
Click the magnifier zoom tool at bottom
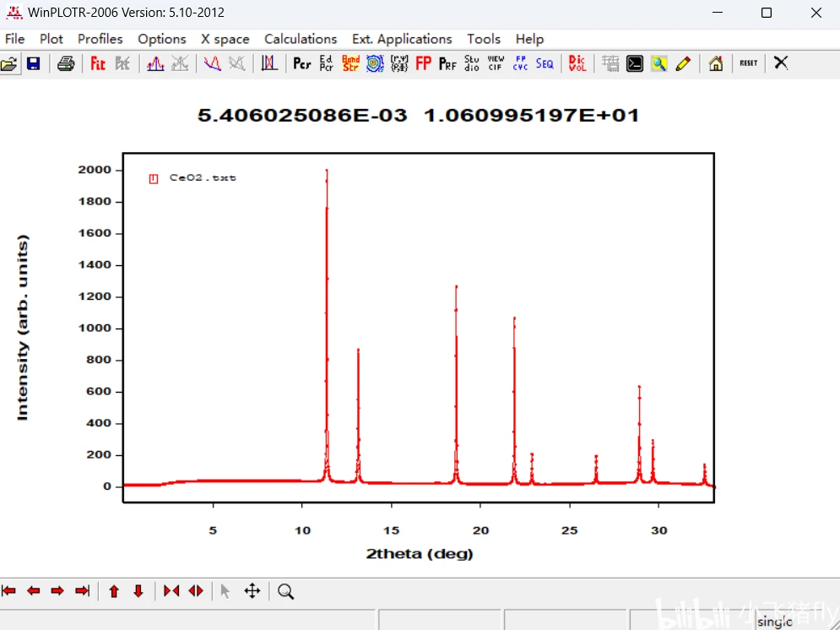point(286,591)
